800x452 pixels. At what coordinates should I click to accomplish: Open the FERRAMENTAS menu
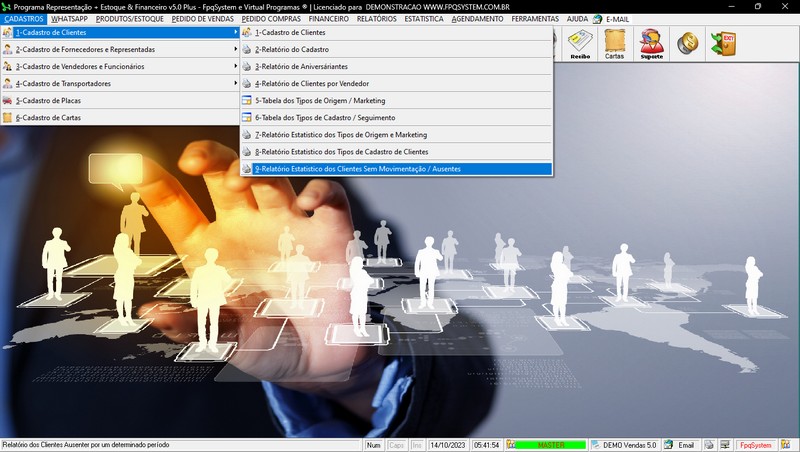pyautogui.click(x=535, y=19)
